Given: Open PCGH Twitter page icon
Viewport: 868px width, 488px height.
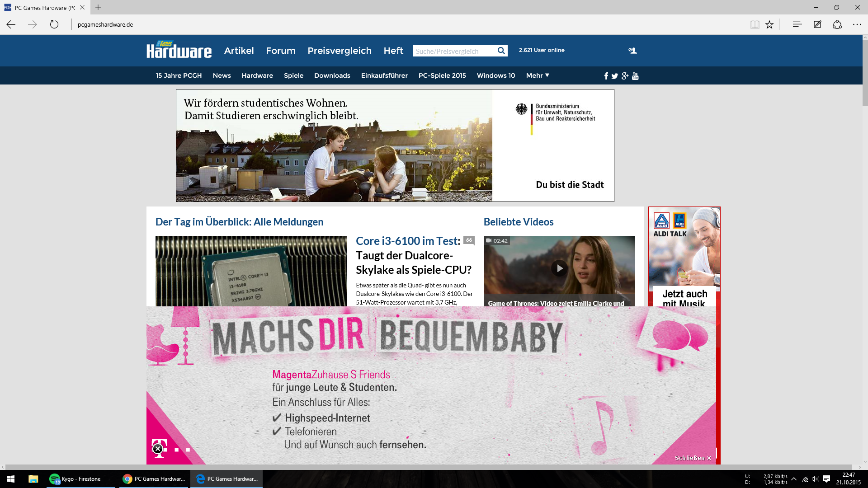Looking at the screenshot, I should pos(615,76).
